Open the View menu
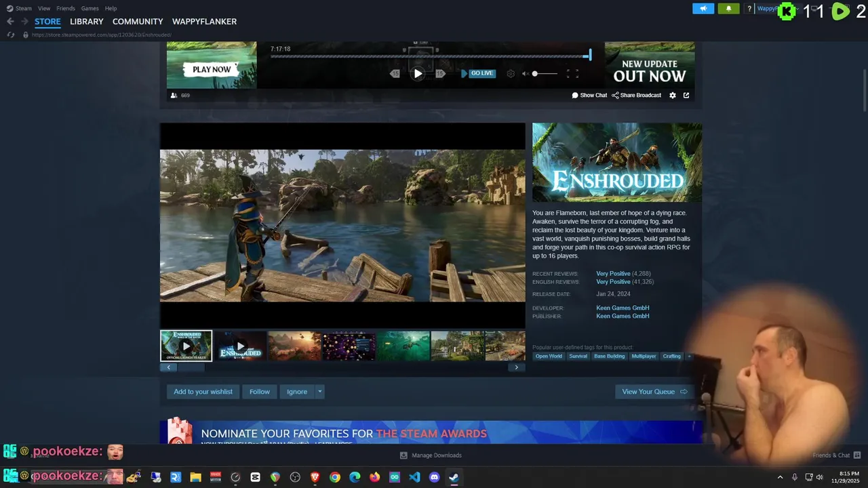 tap(44, 8)
